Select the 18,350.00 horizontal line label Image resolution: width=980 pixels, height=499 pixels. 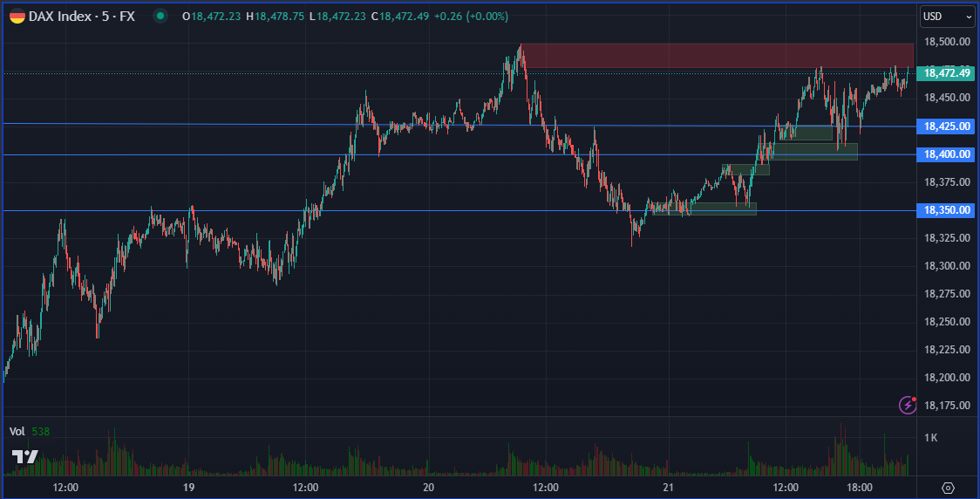tap(946, 210)
